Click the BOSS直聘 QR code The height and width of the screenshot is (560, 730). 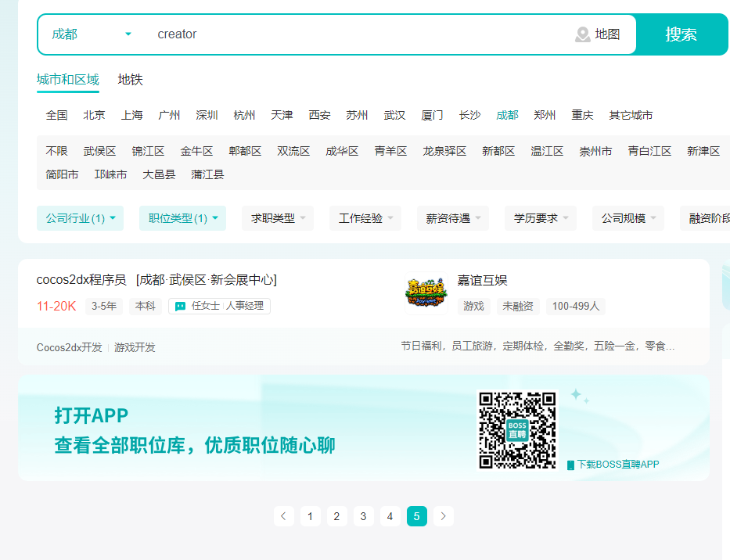point(517,430)
